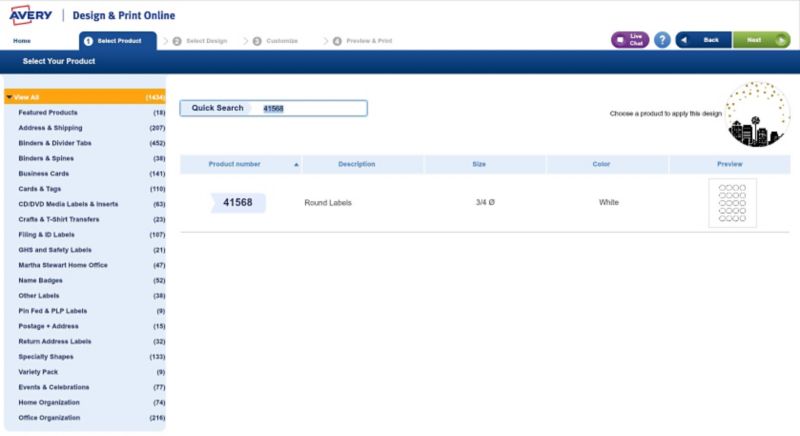Go to the Preview & Print step
The height and width of the screenshot is (436, 800).
coord(363,41)
